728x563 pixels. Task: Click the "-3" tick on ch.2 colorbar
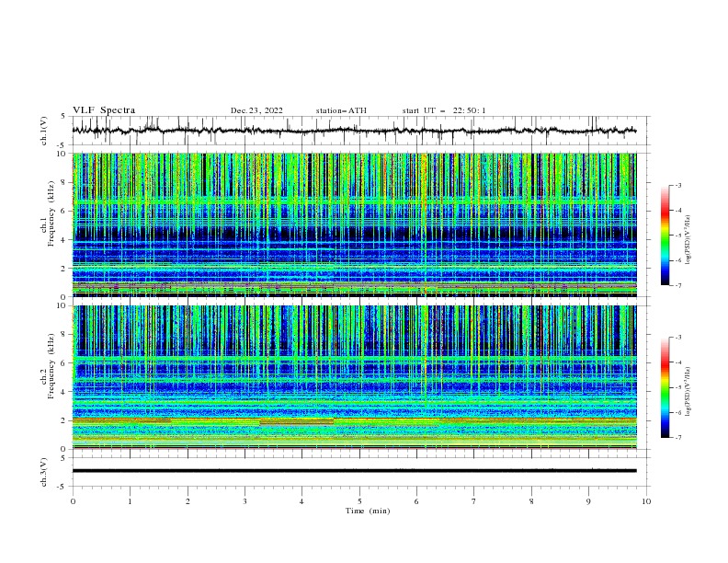click(x=677, y=338)
